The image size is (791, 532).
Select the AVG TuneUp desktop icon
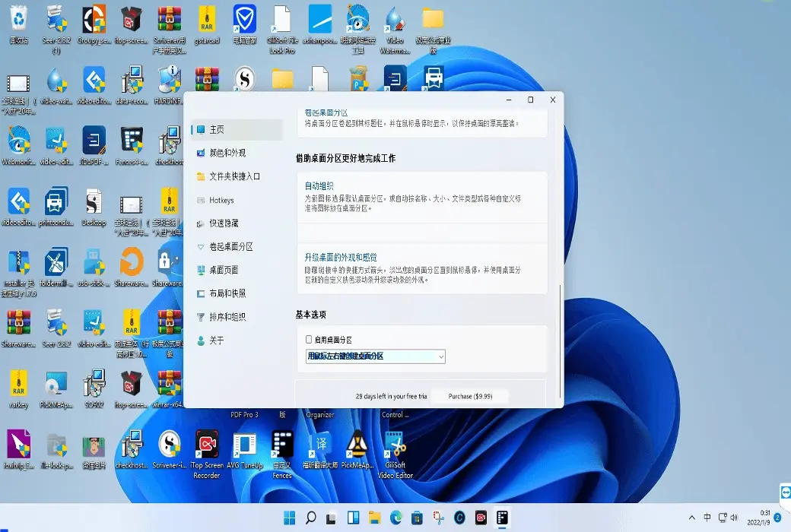coord(245,449)
